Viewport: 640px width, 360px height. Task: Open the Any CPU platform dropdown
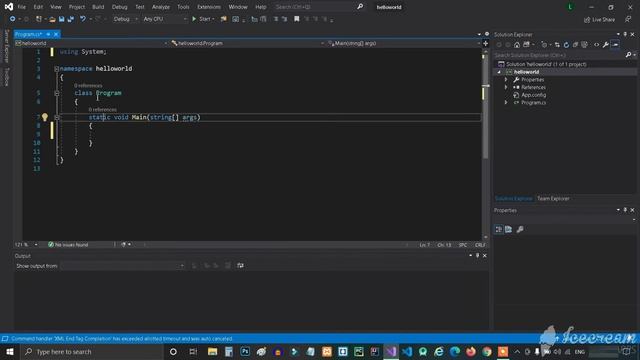pos(165,19)
